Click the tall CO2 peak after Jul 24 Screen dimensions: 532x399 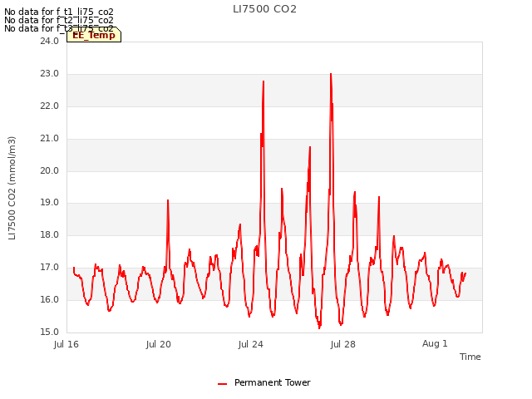(264, 82)
